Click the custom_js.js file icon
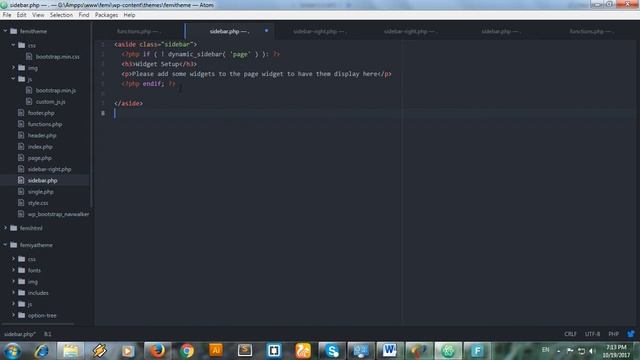 [29, 101]
